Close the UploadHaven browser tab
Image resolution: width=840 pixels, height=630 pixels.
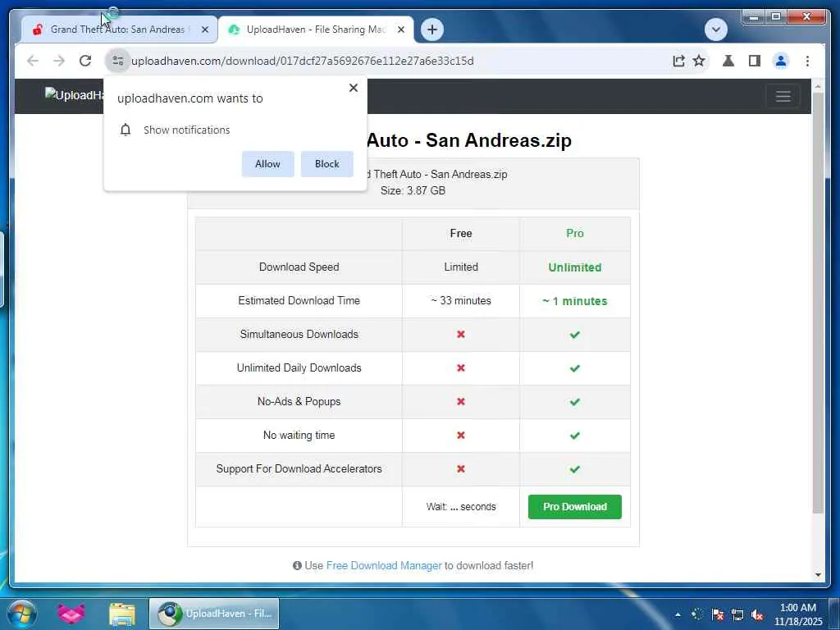(x=400, y=30)
